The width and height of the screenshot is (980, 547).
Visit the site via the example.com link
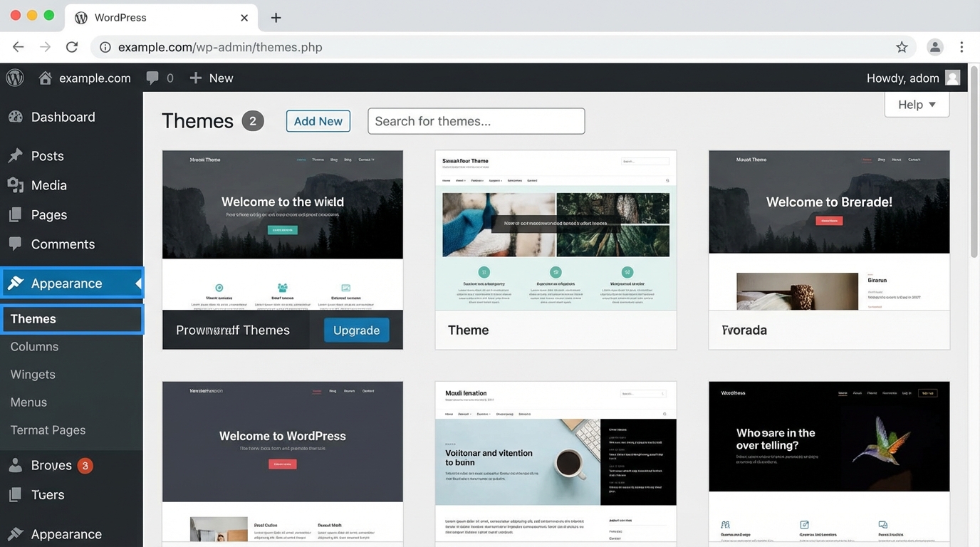(93, 78)
